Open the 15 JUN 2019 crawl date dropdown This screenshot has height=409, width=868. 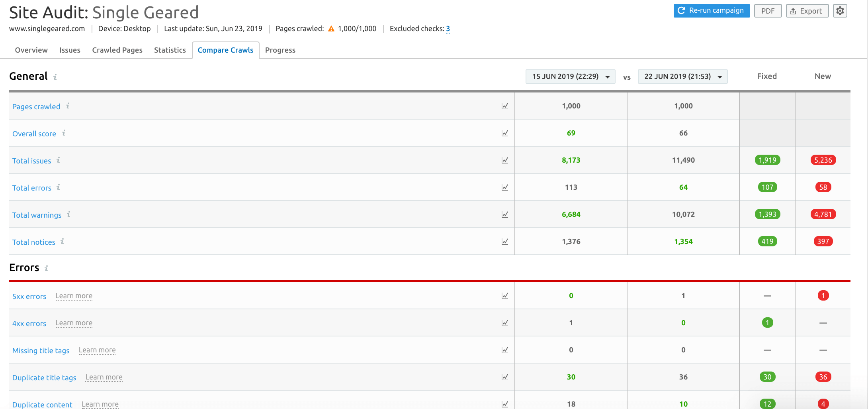point(571,77)
